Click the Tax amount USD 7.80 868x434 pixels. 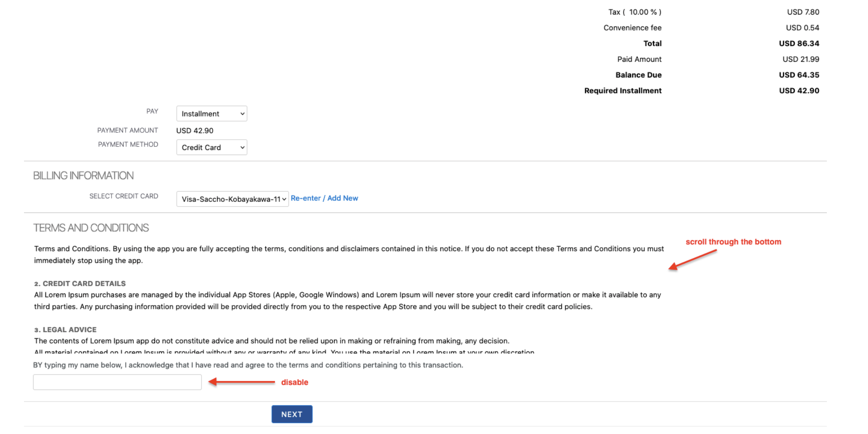coord(803,12)
